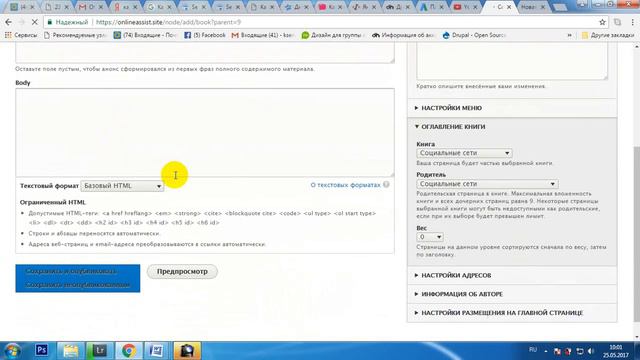The height and width of the screenshot is (360, 640).
Task: Open Lightroom from taskbar
Action: [100, 351]
